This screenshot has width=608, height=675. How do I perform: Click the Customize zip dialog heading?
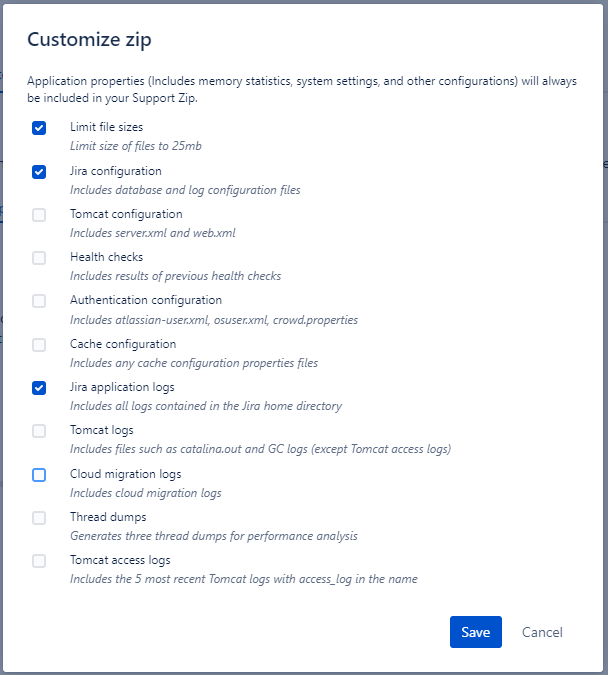[x=89, y=40]
